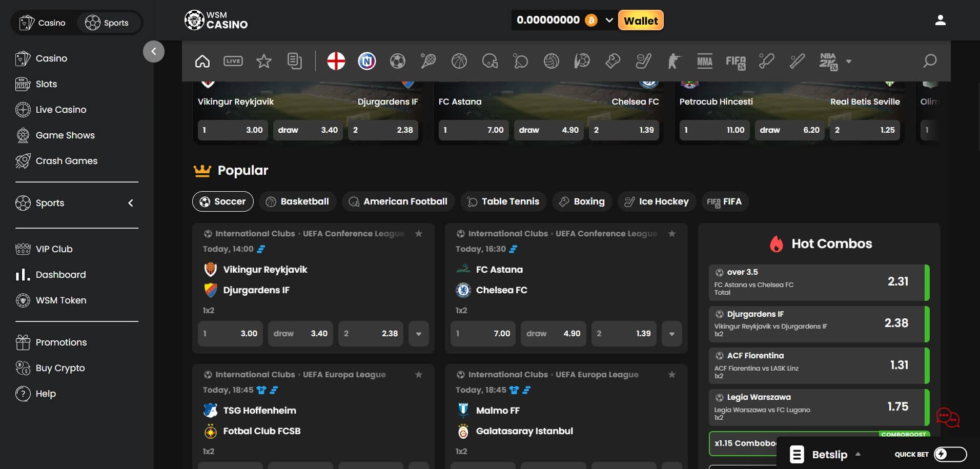Switch to Casino mode pill
This screenshot has width=980, height=469.
43,23
